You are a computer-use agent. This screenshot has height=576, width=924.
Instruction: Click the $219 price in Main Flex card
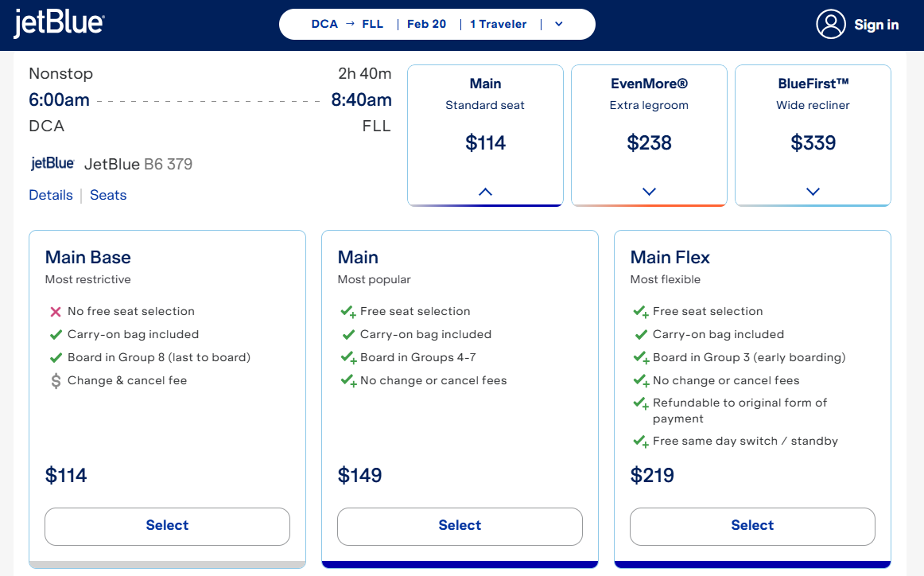[652, 475]
